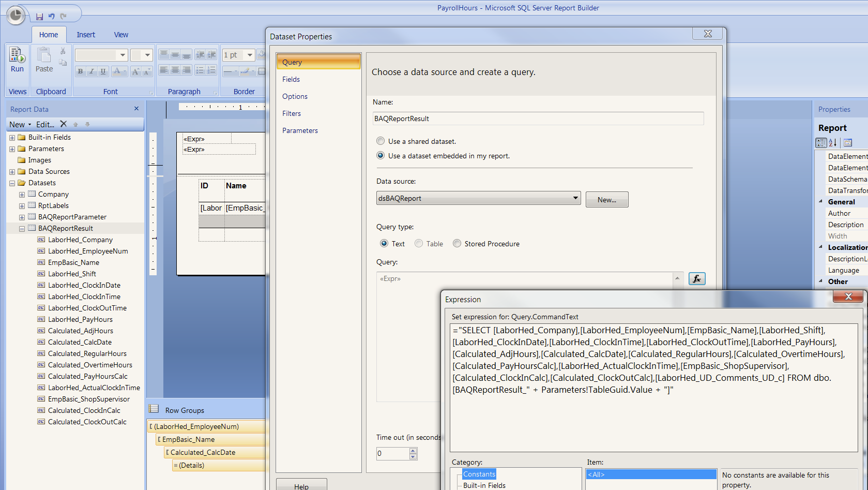Open the border width 1 pt dropdown
Screen dimensions: 868x490
250,55
